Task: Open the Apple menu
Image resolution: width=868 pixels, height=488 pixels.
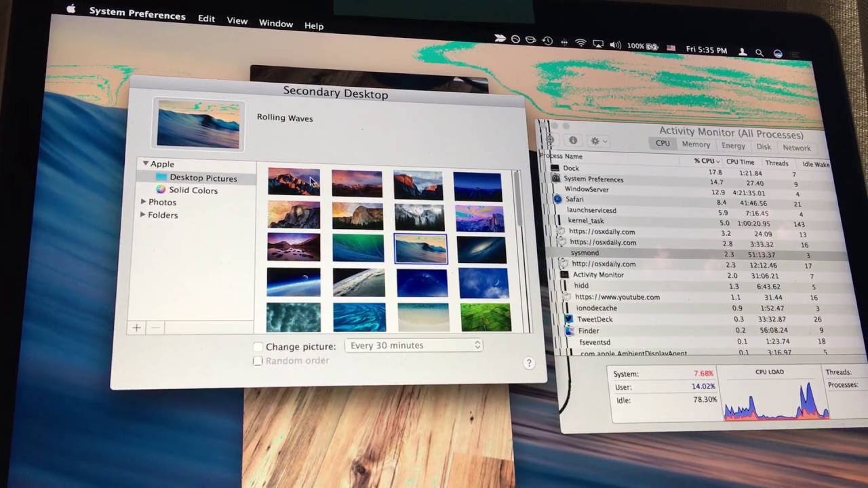Action: click(x=71, y=9)
